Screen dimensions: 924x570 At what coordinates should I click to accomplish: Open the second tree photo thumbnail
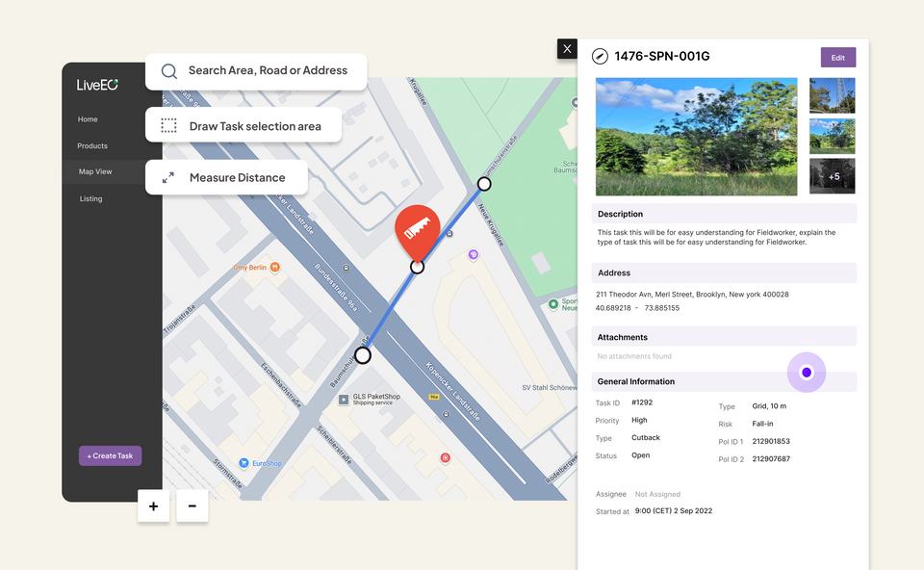tap(832, 136)
